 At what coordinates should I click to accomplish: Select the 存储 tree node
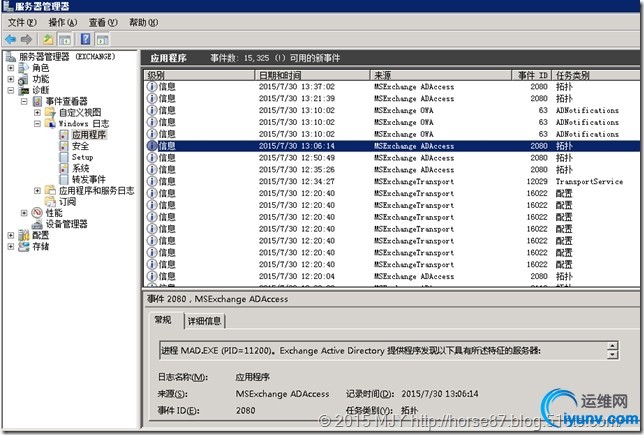pyautogui.click(x=40, y=246)
